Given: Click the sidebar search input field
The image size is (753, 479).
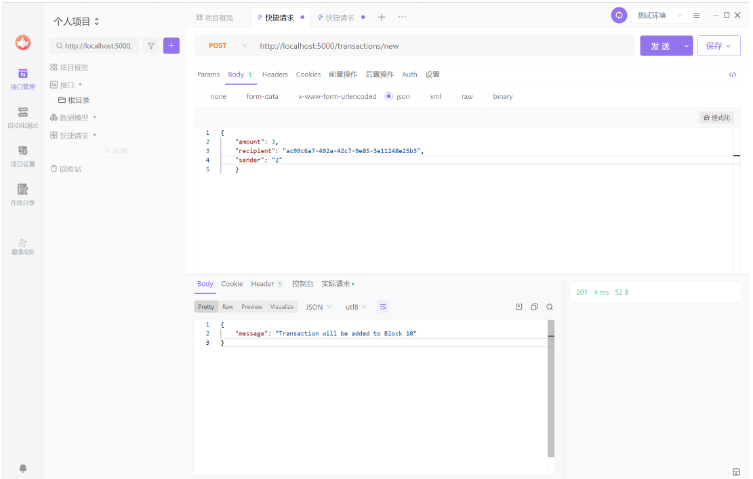Looking at the screenshot, I should point(95,46).
